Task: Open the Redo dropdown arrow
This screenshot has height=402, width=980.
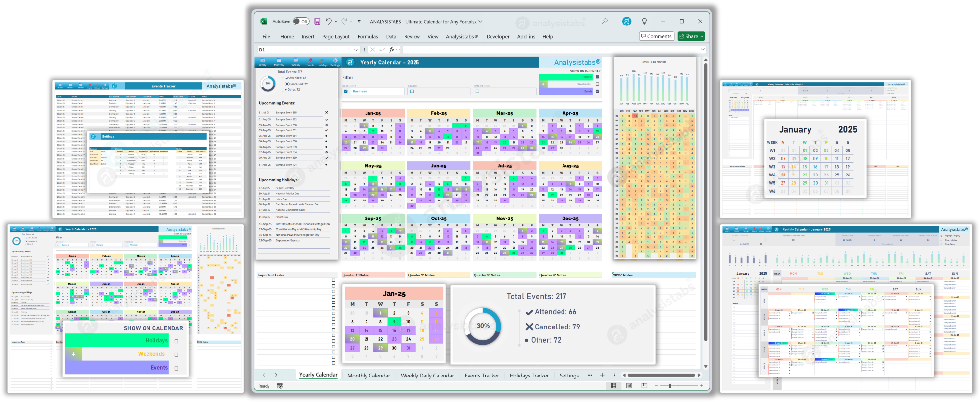Action: (x=351, y=21)
